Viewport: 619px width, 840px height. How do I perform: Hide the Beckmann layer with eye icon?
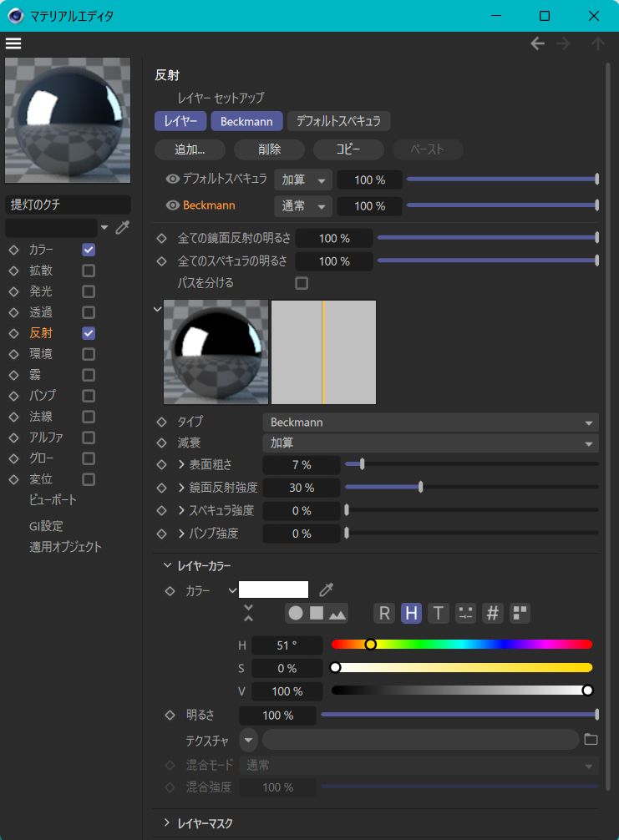173,205
